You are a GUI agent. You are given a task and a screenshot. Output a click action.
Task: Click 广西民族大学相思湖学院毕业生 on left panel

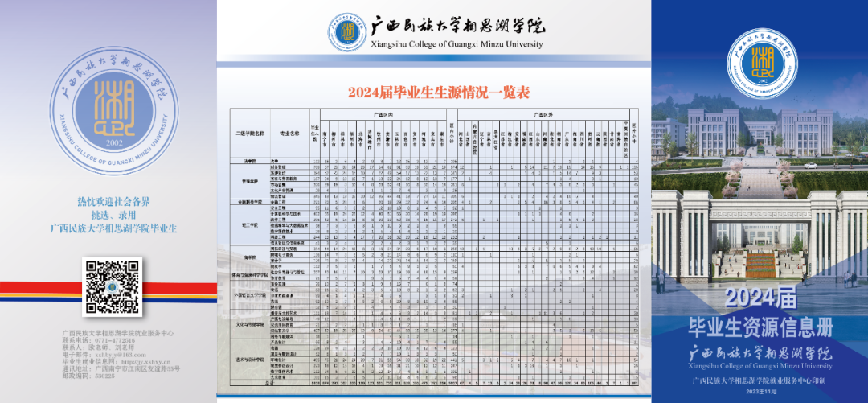[x=113, y=228]
